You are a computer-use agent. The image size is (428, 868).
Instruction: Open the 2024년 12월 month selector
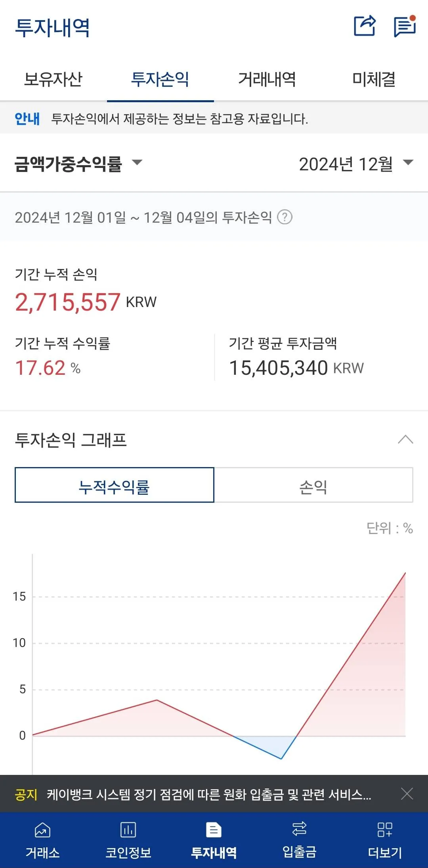[355, 163]
